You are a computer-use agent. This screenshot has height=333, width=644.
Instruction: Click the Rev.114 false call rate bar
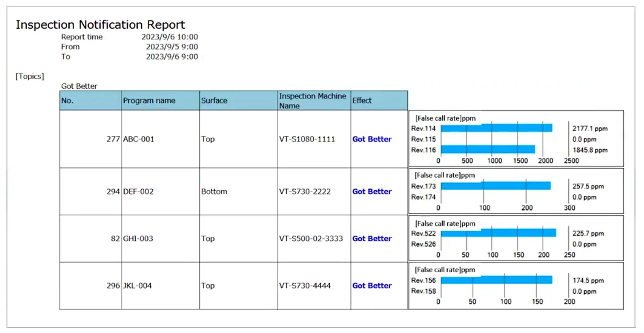(x=496, y=128)
